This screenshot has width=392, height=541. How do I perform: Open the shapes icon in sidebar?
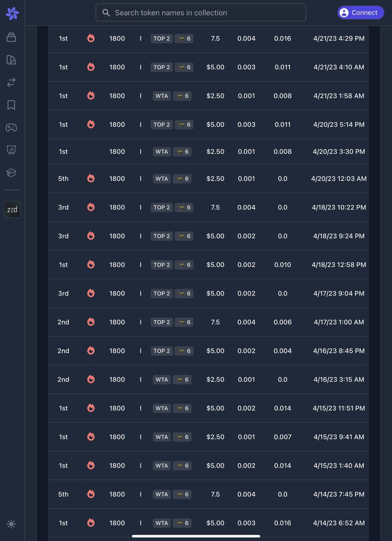click(11, 60)
